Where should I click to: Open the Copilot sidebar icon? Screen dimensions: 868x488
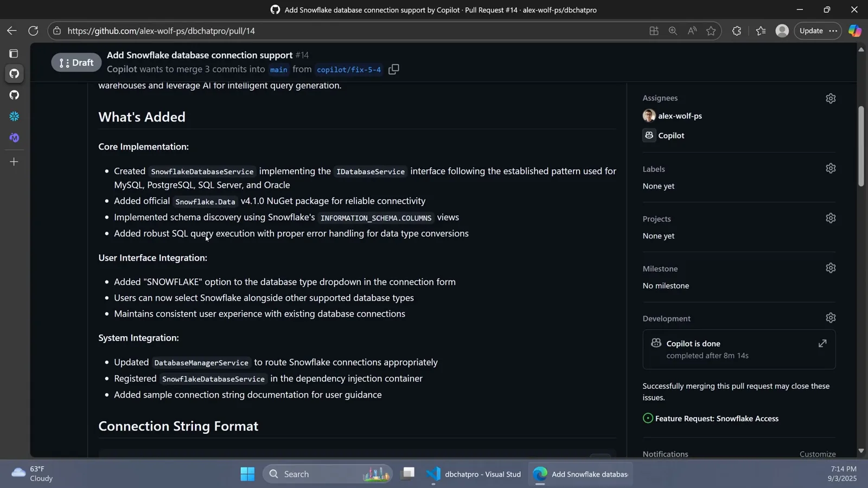[855, 31]
